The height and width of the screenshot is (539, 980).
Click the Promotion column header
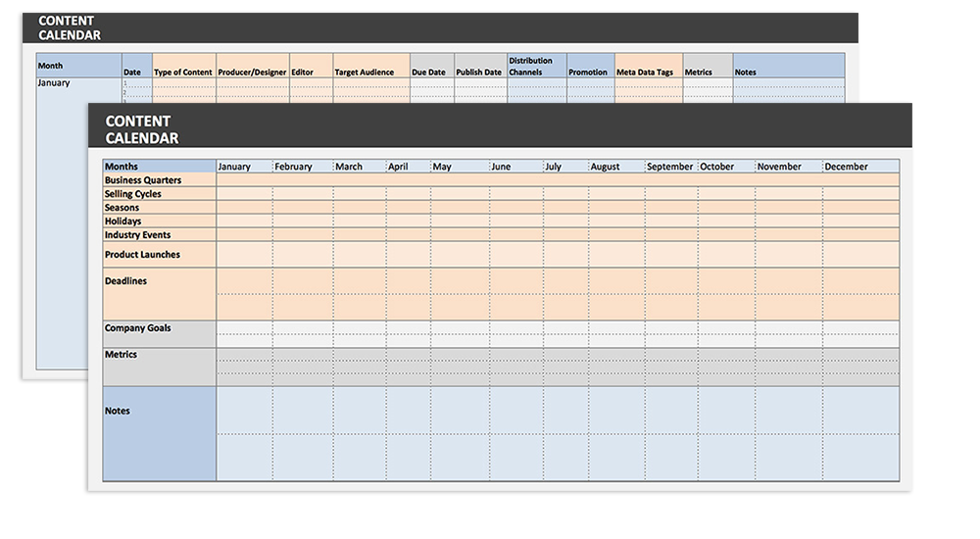point(591,66)
